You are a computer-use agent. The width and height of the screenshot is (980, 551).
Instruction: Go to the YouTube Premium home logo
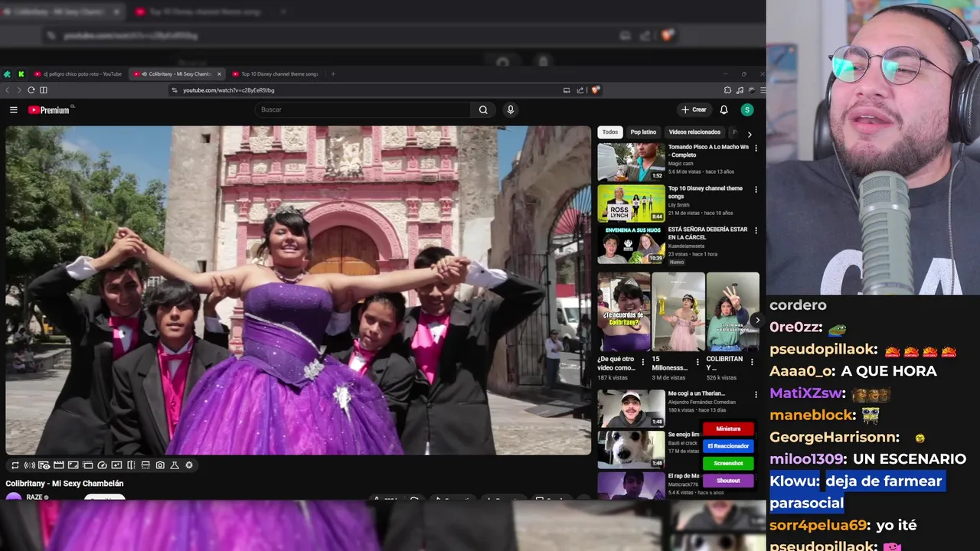click(x=51, y=110)
